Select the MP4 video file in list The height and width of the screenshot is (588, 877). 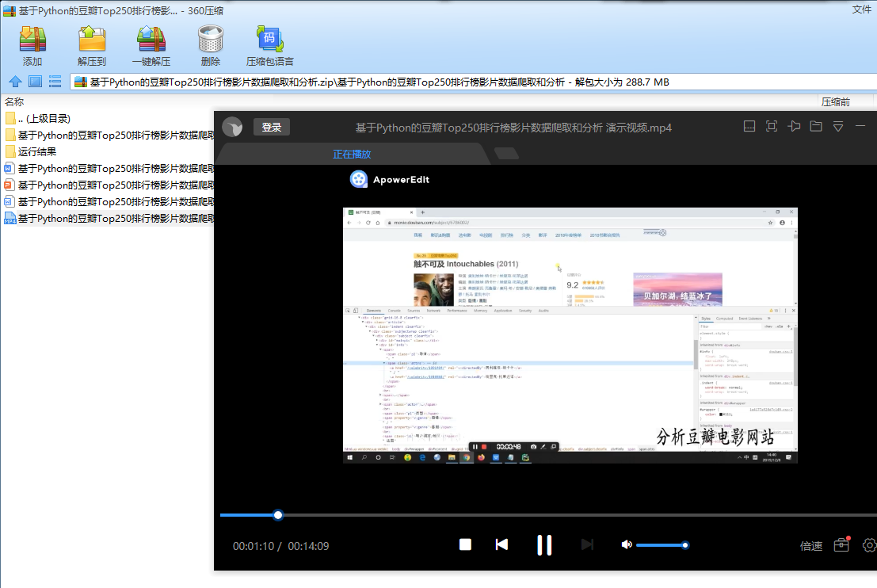pyautogui.click(x=109, y=218)
